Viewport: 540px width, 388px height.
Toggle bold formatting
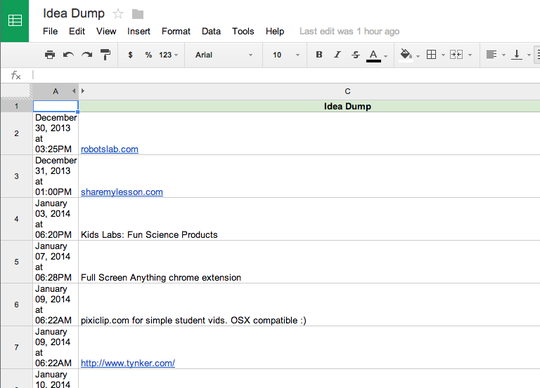pos(319,55)
